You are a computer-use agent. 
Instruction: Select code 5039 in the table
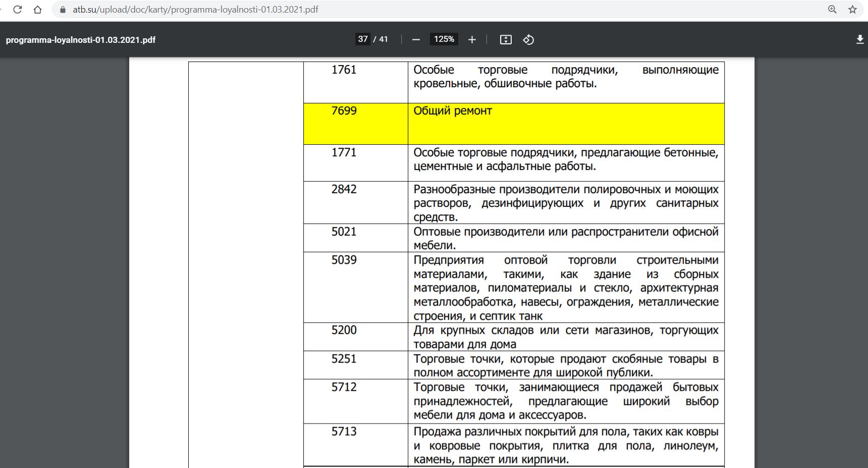344,260
